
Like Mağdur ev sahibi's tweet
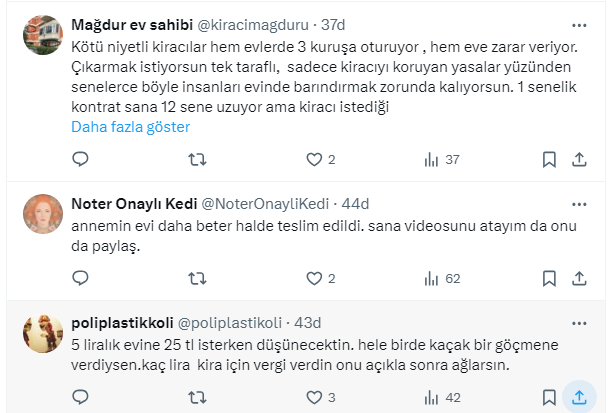315,159
